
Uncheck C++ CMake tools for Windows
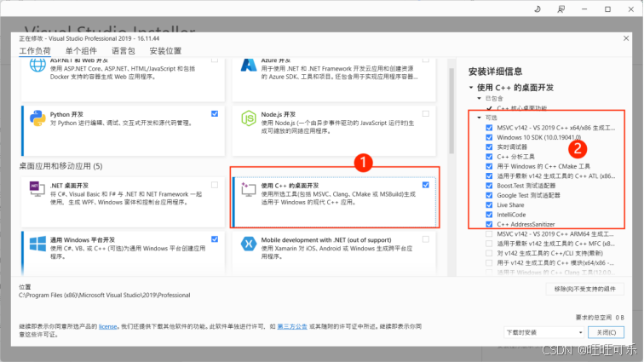click(489, 166)
